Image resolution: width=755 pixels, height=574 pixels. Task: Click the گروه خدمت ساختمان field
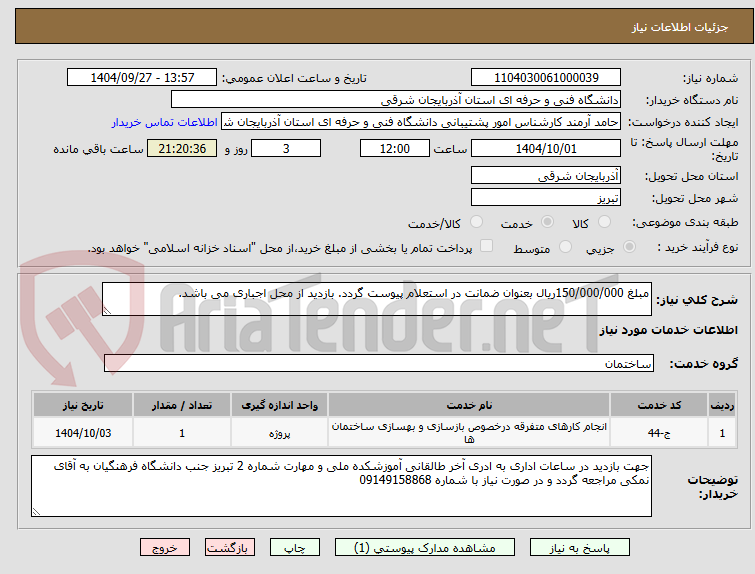click(379, 363)
